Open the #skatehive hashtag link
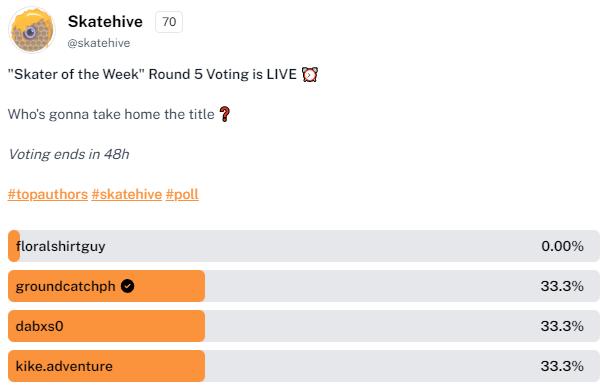The height and width of the screenshot is (386, 609). point(127,194)
